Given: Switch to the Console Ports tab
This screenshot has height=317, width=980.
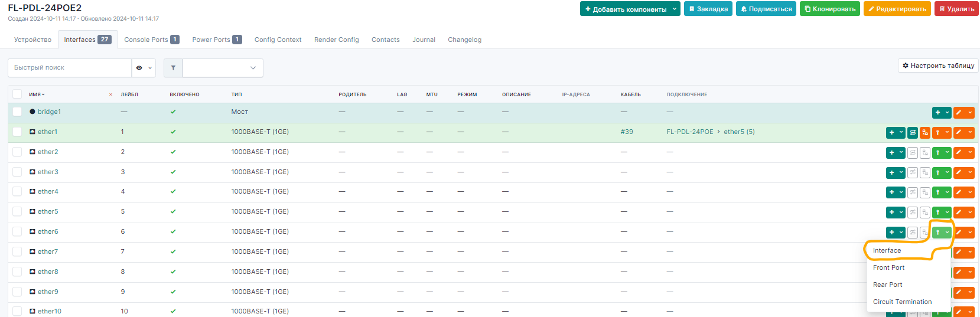Looking at the screenshot, I should 151,40.
